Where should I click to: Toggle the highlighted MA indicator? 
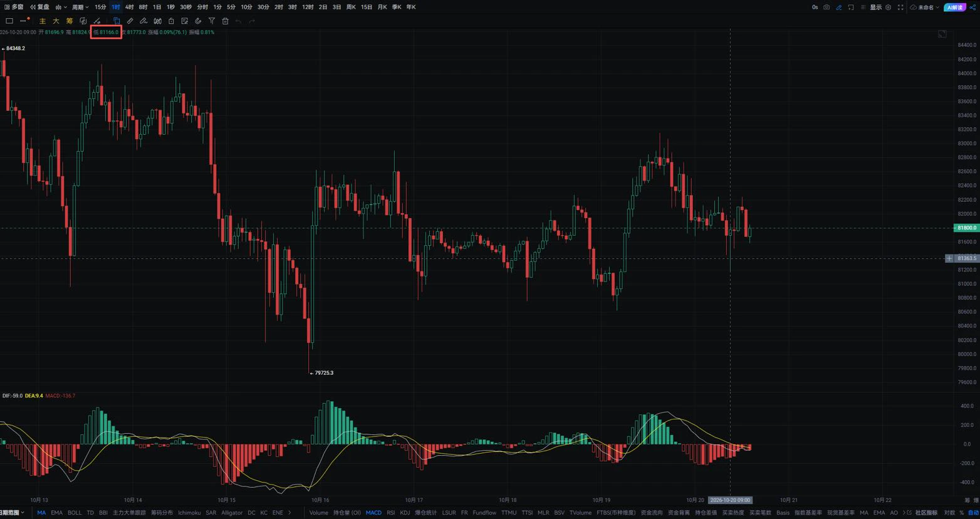[x=41, y=513]
